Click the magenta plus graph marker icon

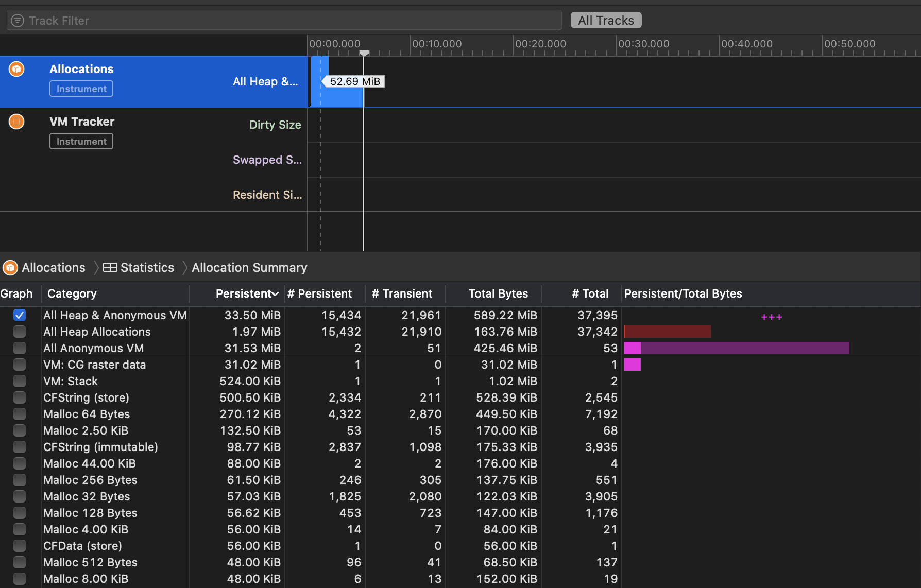772,317
